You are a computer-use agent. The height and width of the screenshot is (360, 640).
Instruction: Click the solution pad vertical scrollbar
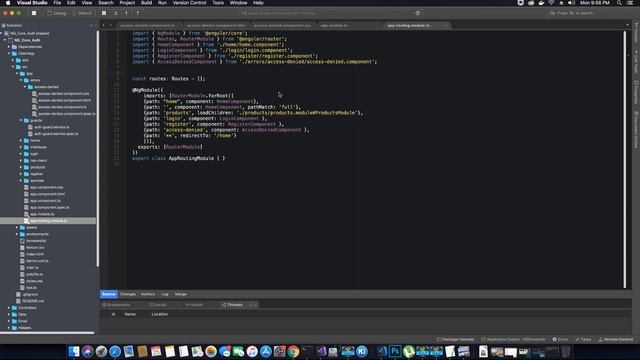coord(98,149)
